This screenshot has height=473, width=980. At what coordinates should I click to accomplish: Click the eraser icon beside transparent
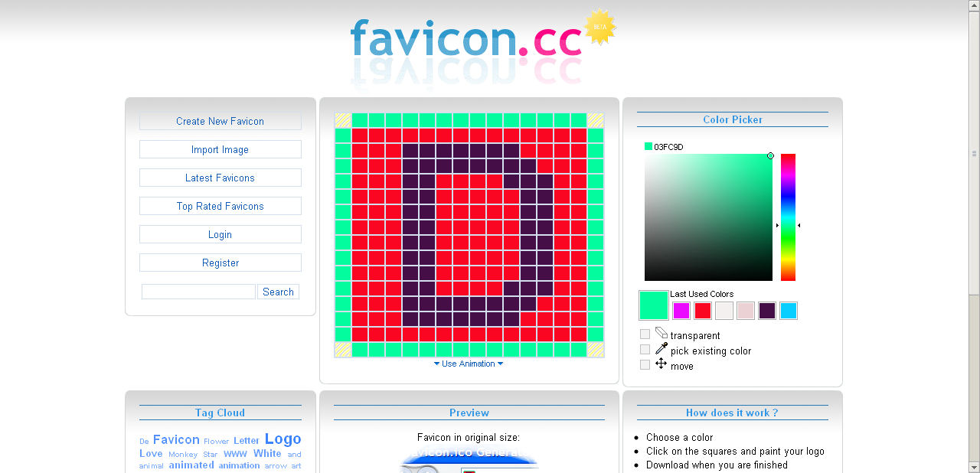[x=661, y=333]
